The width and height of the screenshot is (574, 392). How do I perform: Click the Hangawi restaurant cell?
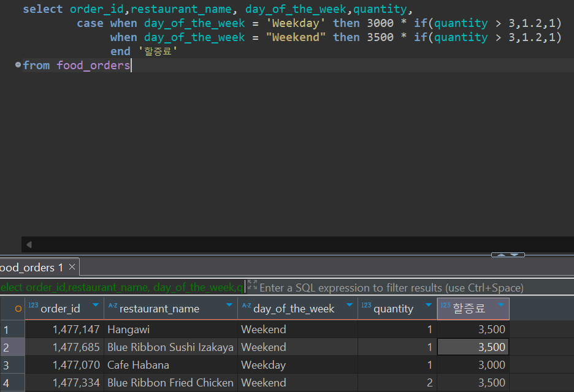coord(170,330)
